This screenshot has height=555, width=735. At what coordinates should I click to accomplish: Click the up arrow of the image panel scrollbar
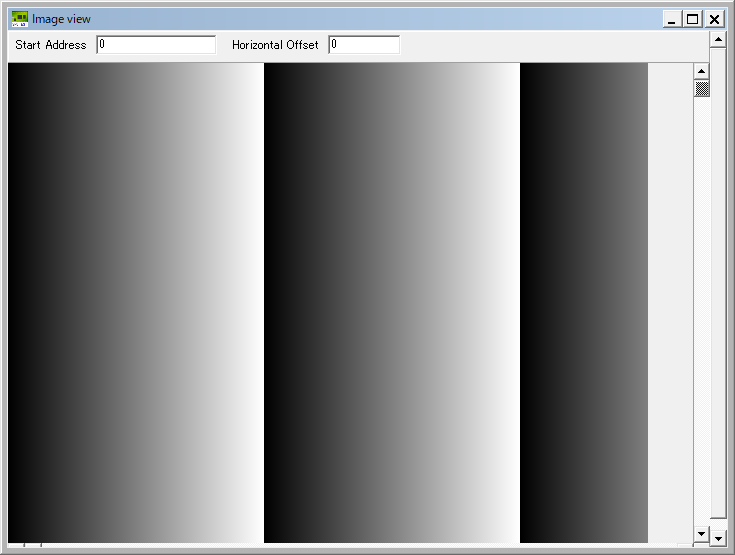click(x=702, y=72)
